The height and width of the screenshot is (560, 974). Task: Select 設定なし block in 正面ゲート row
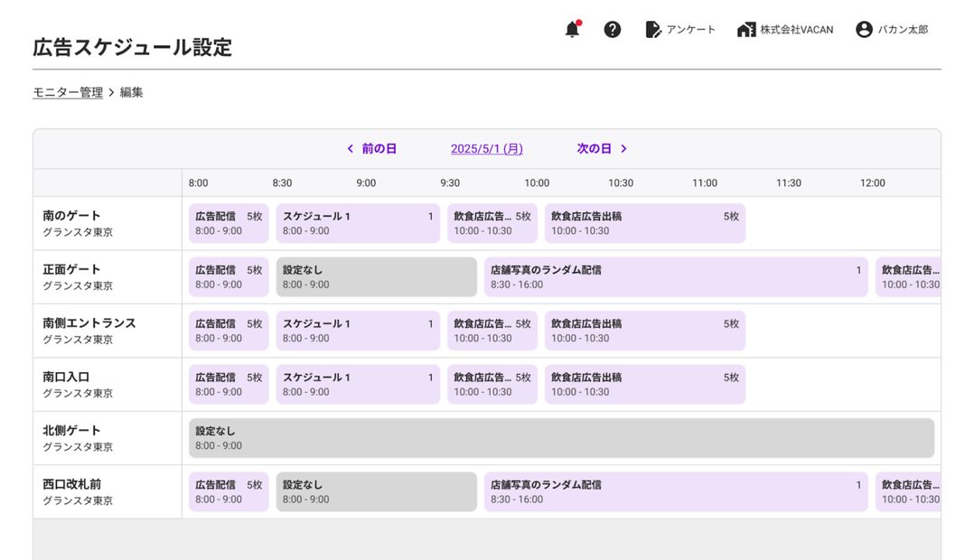tap(377, 277)
